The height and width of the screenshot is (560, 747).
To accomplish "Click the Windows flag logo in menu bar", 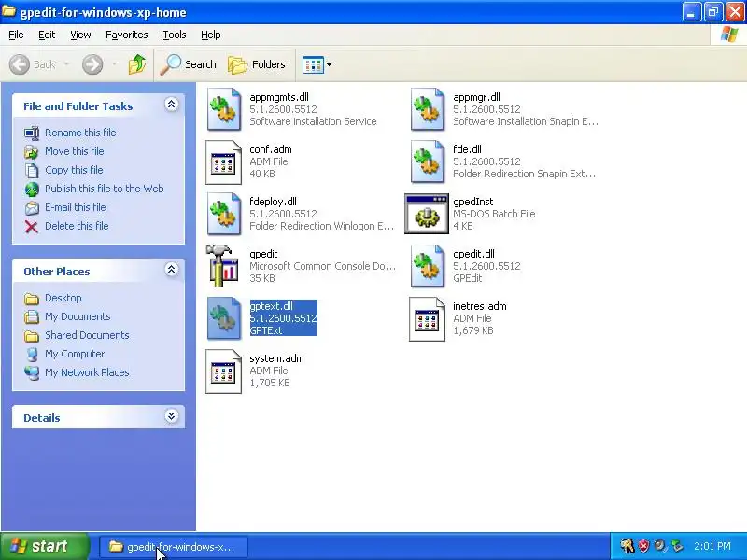I will click(729, 35).
